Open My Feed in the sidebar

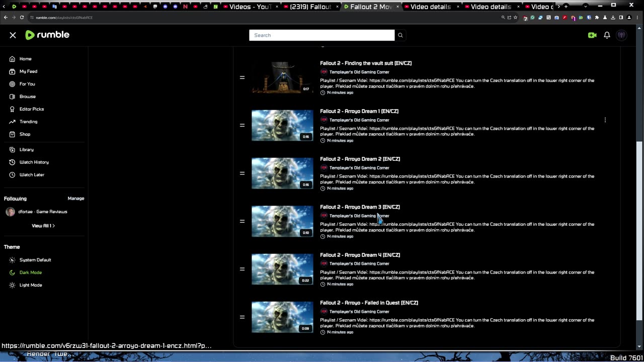pos(23,71)
